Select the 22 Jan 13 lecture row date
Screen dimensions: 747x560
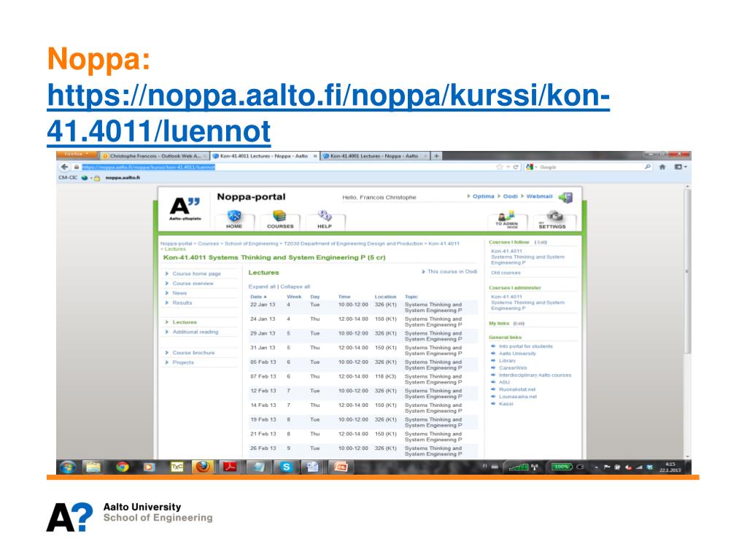pyautogui.click(x=263, y=305)
